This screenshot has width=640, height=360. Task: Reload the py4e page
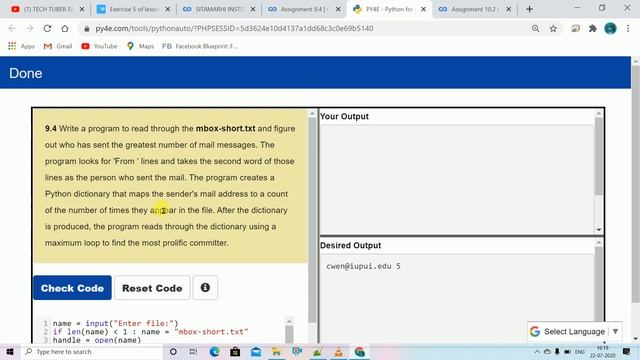[47, 28]
